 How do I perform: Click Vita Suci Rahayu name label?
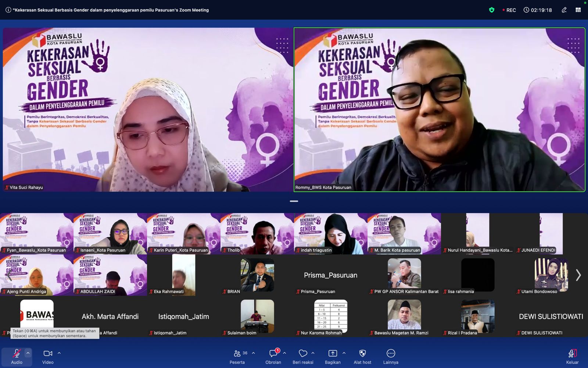click(x=26, y=187)
